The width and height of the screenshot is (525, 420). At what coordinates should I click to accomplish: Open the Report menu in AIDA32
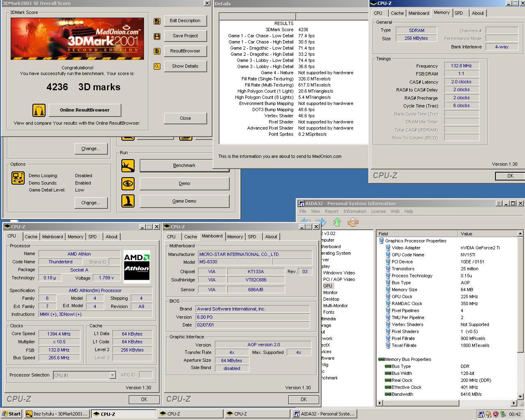(331, 211)
